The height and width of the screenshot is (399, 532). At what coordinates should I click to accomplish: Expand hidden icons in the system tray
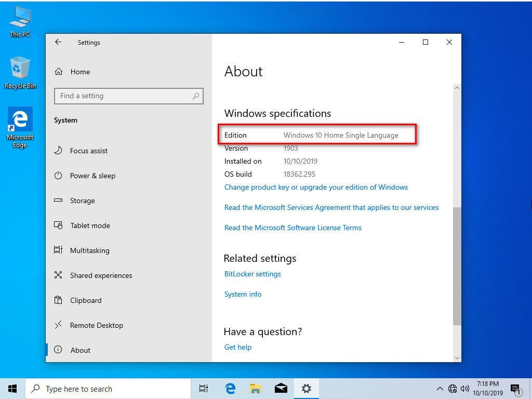[x=440, y=388]
